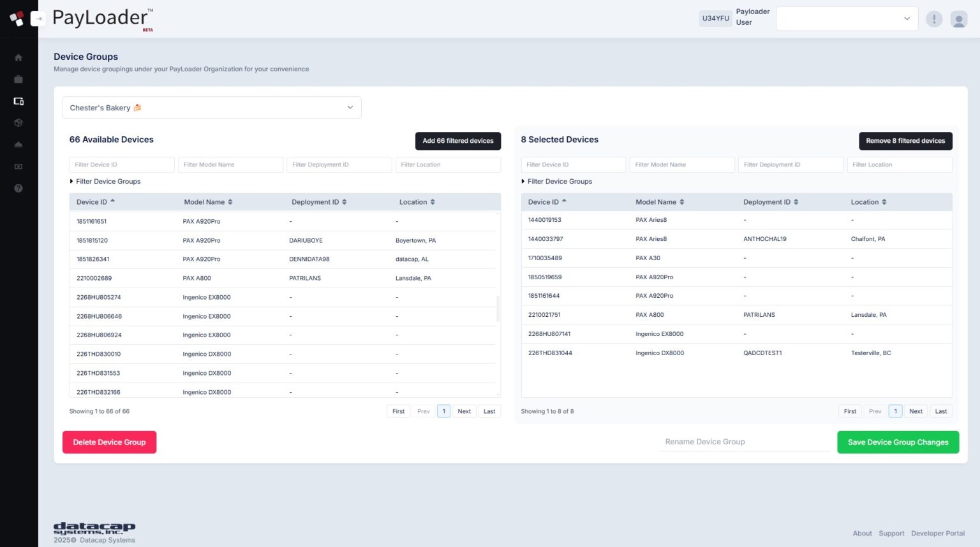Click Remove 8 filtered devices button
The width and height of the screenshot is (980, 547).
point(905,141)
